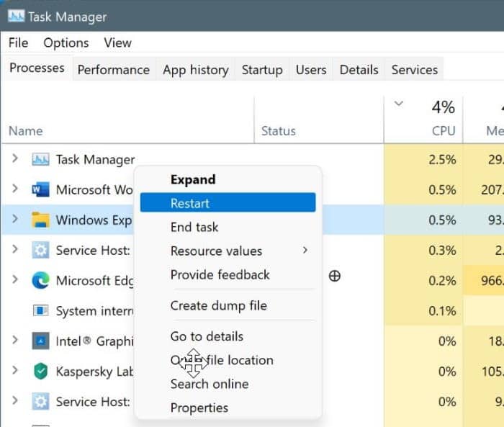This screenshot has height=427, width=504.
Task: Click the Intel Graphics process icon
Action: point(40,341)
